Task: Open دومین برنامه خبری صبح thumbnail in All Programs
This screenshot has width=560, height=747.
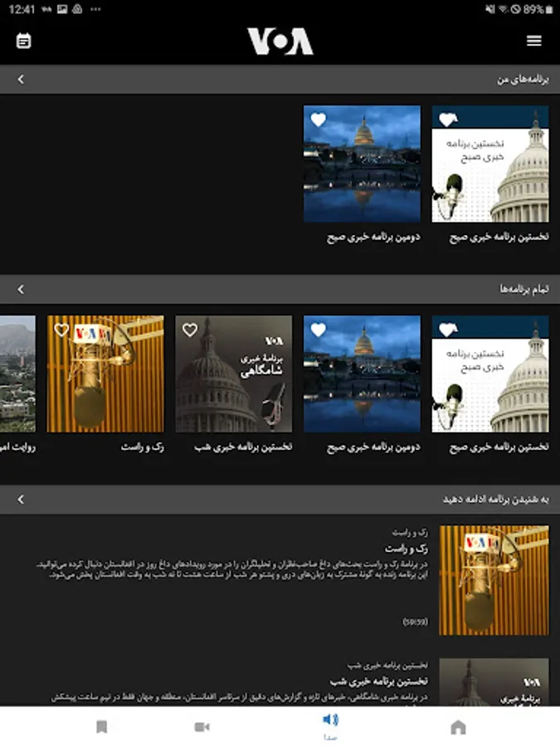Action: point(362,374)
